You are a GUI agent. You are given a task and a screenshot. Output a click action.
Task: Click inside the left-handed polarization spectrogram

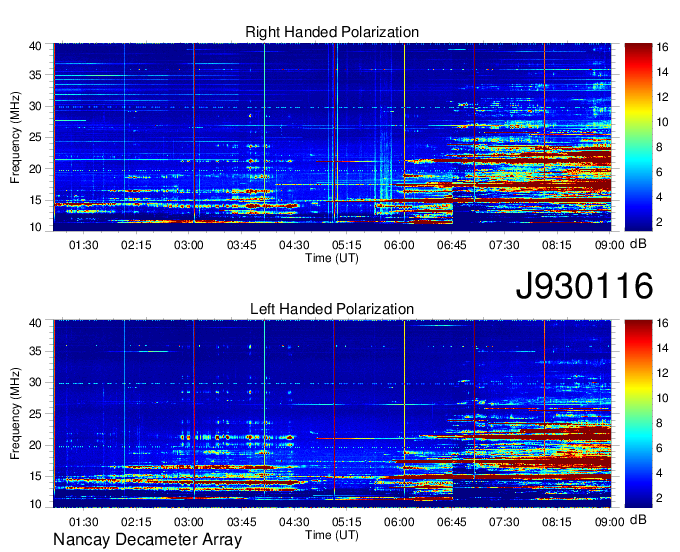332,414
